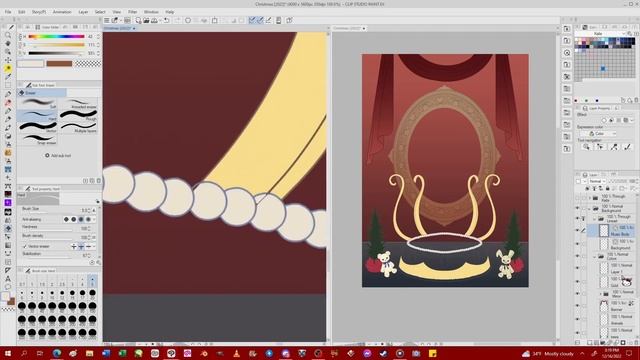Click the smartphone connect icon
Image resolution: width=640 pixels, height=360 pixels.
click(279, 20)
